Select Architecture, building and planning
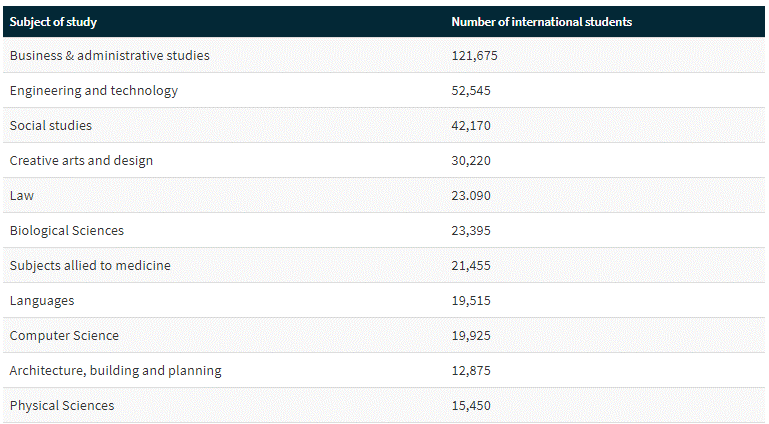Viewport: 769px width, 424px height. 115,371
